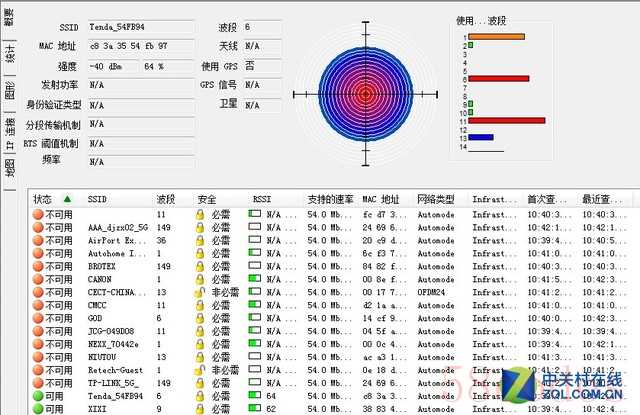640x415 pixels.
Task: Switch to the 统计 side tab
Action: pyautogui.click(x=9, y=53)
